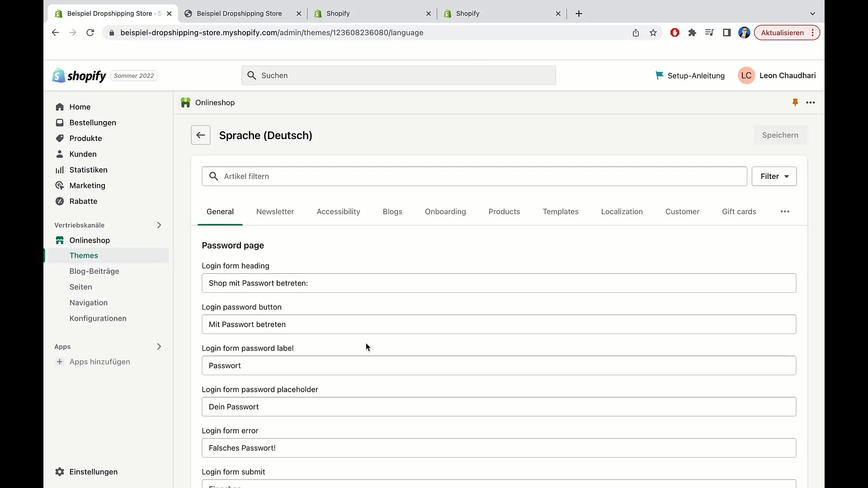Open three-dot menu in Onlineshop bar
The height and width of the screenshot is (488, 868).
tap(811, 103)
